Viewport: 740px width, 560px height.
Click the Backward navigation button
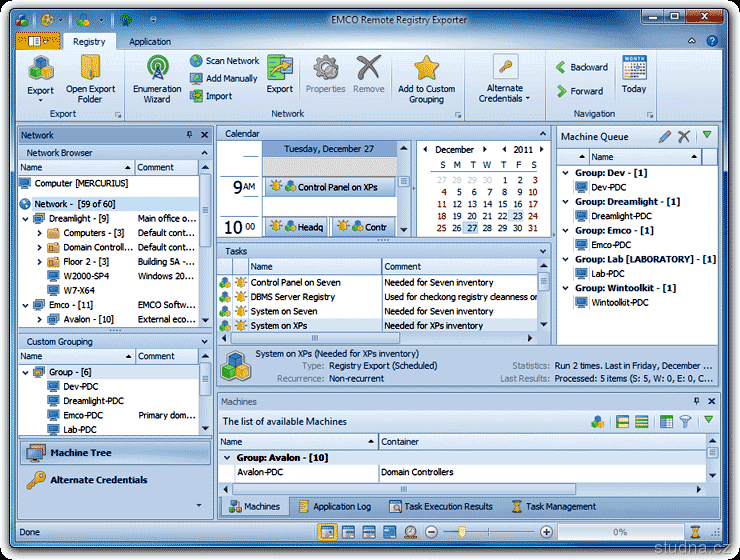[580, 68]
